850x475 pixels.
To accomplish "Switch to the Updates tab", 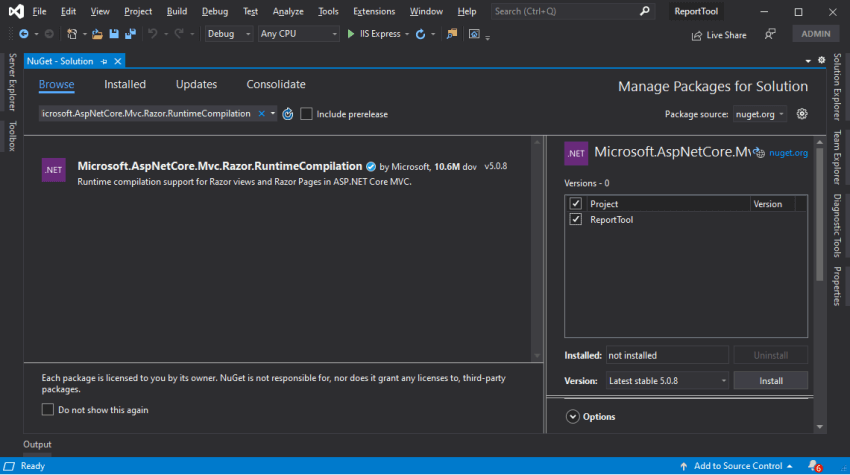I will point(196,84).
